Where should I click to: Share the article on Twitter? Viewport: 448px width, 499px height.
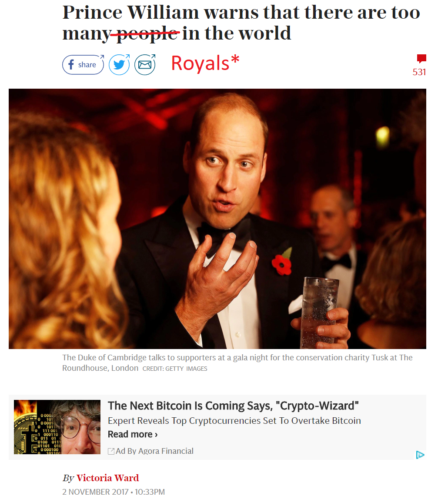[x=120, y=65]
